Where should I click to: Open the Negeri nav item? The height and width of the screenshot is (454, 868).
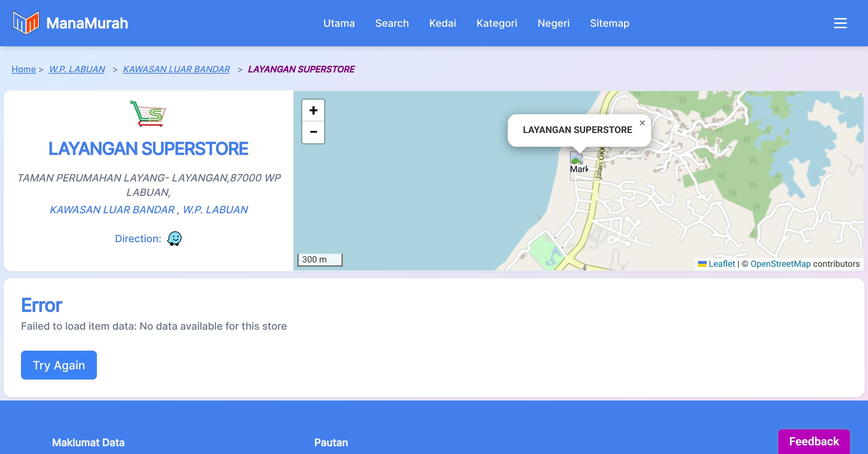[x=553, y=23]
